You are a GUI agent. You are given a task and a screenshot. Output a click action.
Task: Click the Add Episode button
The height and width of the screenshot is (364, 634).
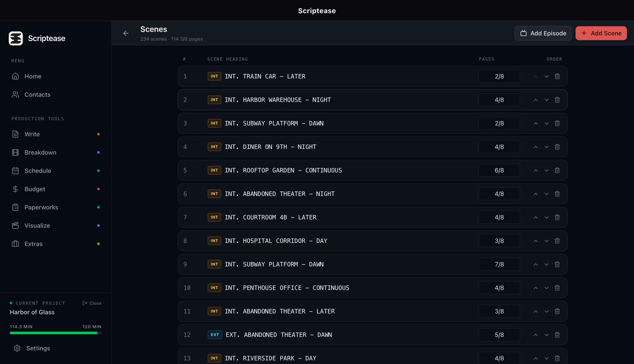point(543,33)
